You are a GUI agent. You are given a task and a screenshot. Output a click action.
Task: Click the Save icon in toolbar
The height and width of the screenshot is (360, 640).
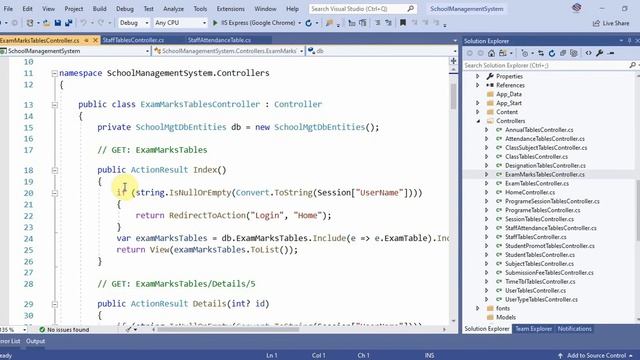58,23
